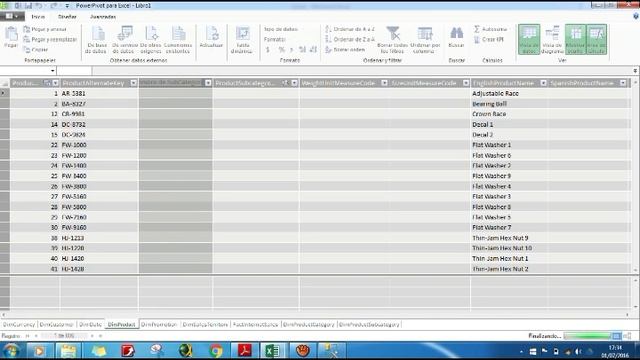
Task: Click Crear KPI in Cálculos group
Action: 489,39
